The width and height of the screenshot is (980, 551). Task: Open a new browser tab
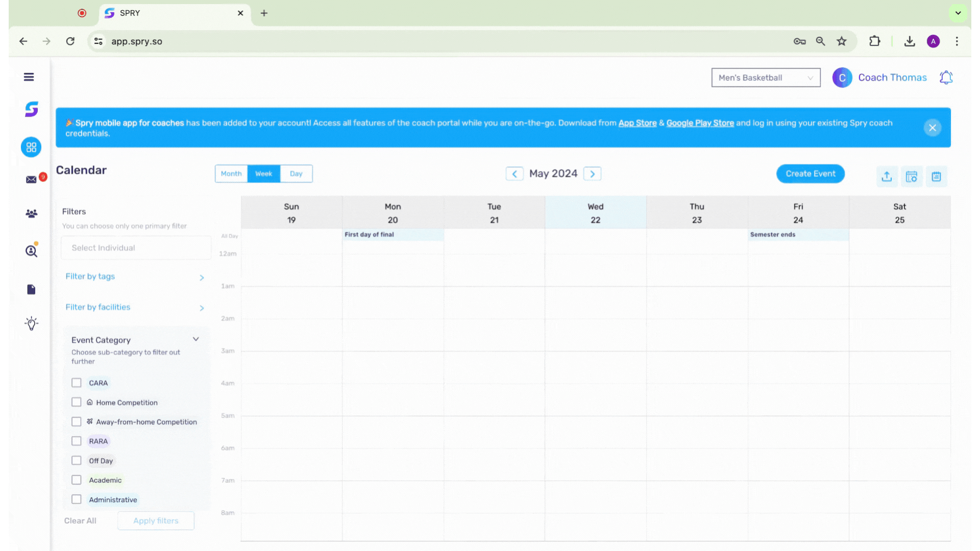(x=264, y=13)
